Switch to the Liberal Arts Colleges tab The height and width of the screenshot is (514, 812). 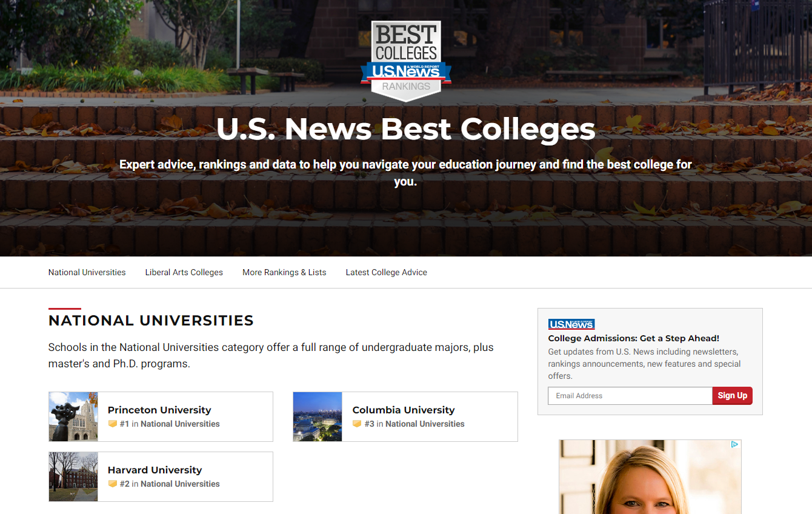(x=184, y=273)
